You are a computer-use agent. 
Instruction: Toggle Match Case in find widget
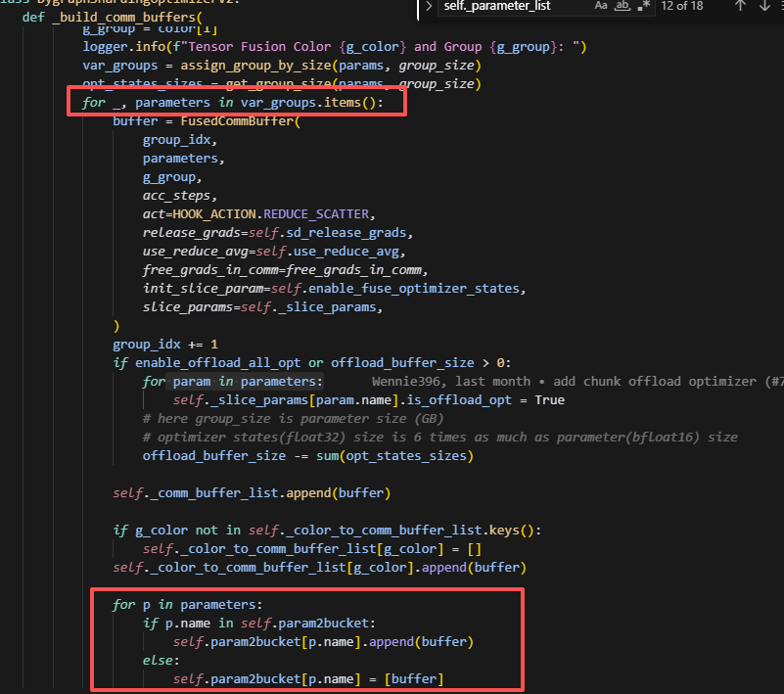pos(601,6)
